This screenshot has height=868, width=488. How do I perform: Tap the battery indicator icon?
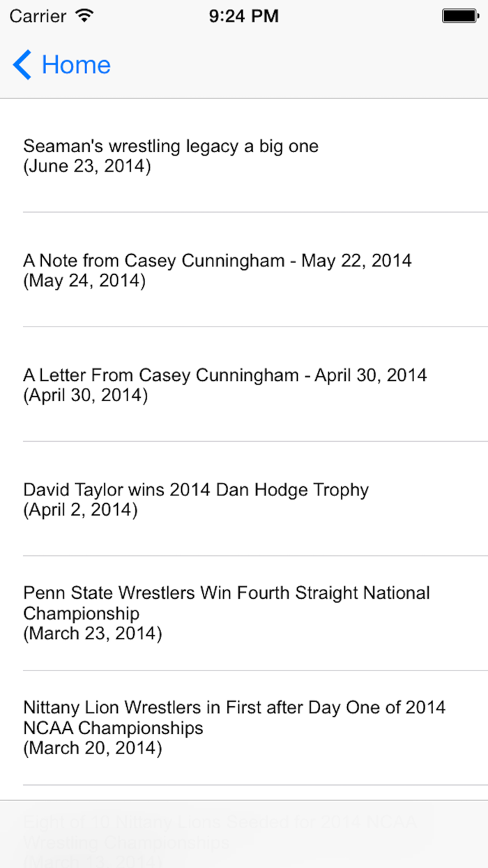pos(459,15)
